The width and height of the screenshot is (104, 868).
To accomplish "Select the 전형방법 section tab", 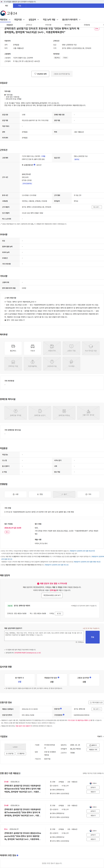I will pyautogui.click(x=87, y=25).
